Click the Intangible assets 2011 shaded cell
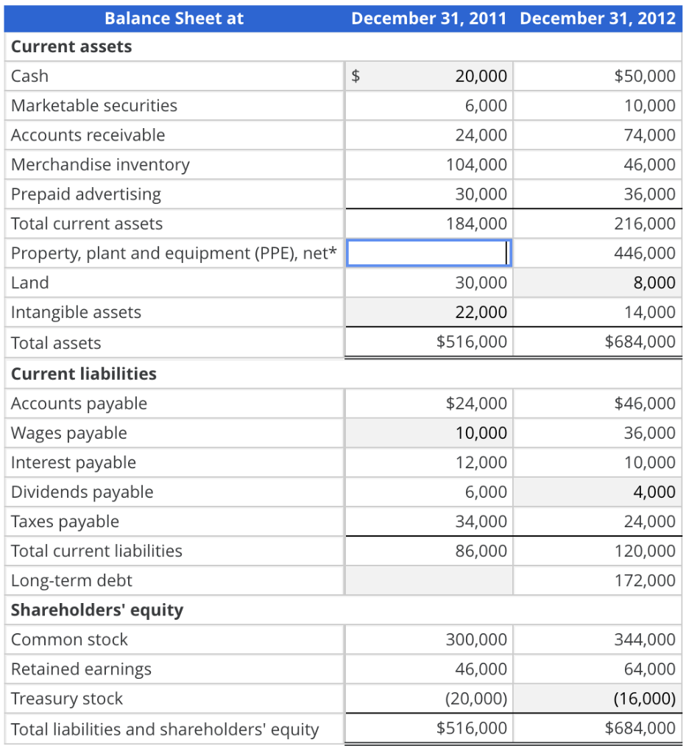This screenshot has height=754, width=700. (427, 311)
